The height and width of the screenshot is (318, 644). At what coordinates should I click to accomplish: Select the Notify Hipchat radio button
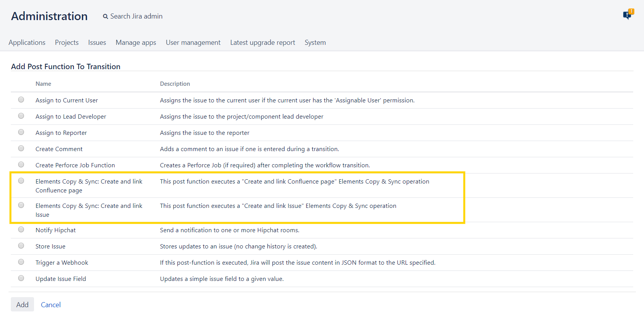[21, 230]
